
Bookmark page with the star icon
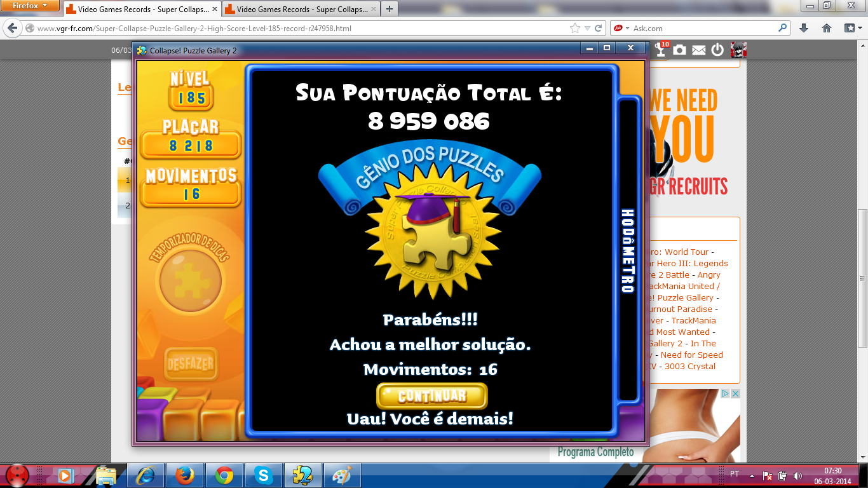pyautogui.click(x=575, y=28)
